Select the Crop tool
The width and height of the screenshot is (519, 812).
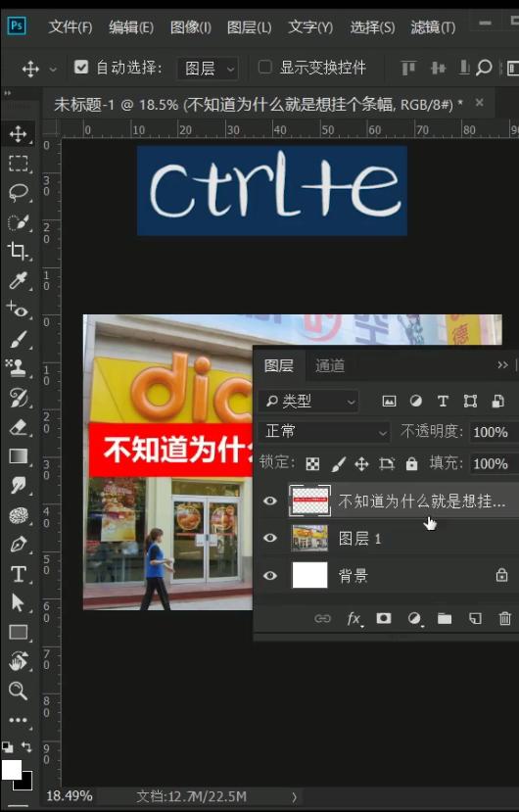19,252
